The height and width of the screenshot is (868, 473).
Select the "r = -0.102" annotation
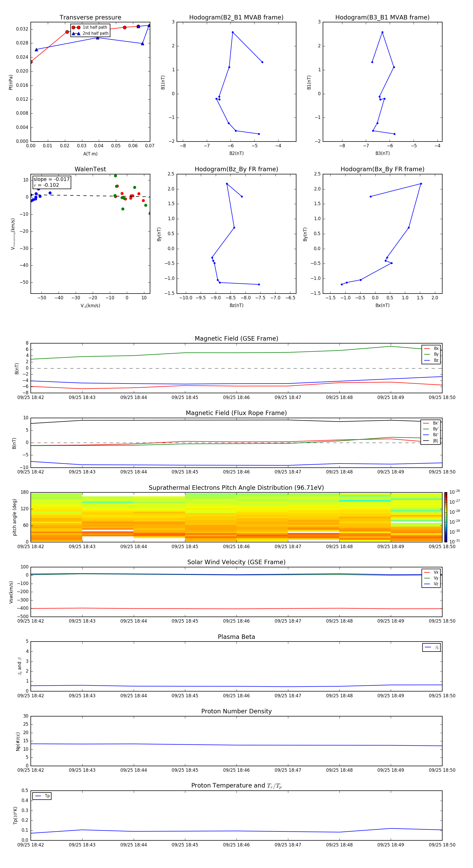click(x=46, y=185)
